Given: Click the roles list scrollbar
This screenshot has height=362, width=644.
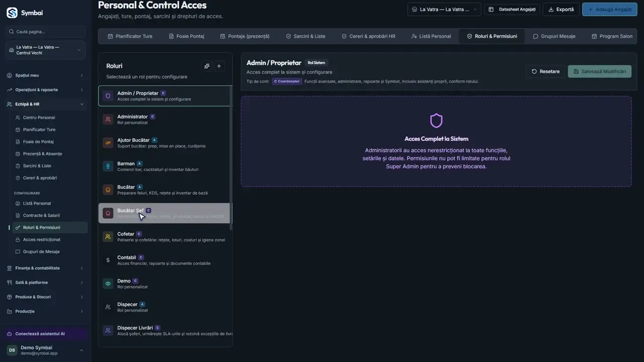Looking at the screenshot, I should pos(231,158).
